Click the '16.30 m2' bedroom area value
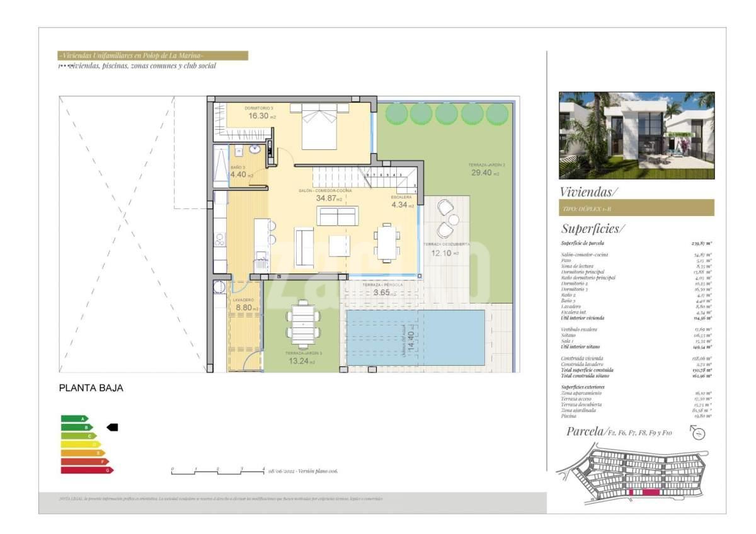Screen dimensions: 756x534 tap(262, 116)
